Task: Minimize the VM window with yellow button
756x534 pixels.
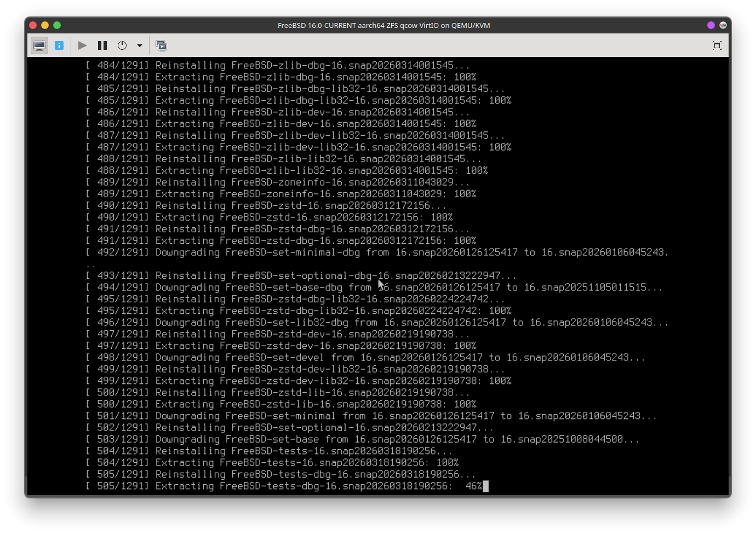Action: (x=45, y=25)
